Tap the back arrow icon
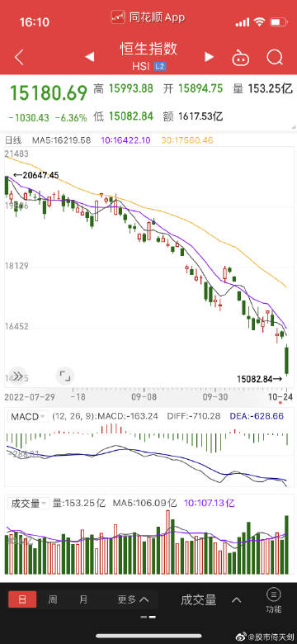The height and width of the screenshot is (644, 297). pos(19,57)
